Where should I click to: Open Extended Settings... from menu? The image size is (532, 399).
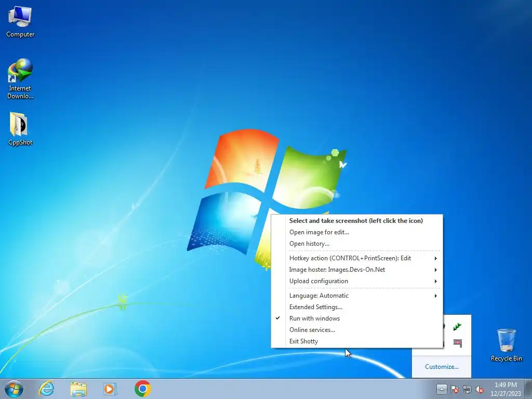357,307
